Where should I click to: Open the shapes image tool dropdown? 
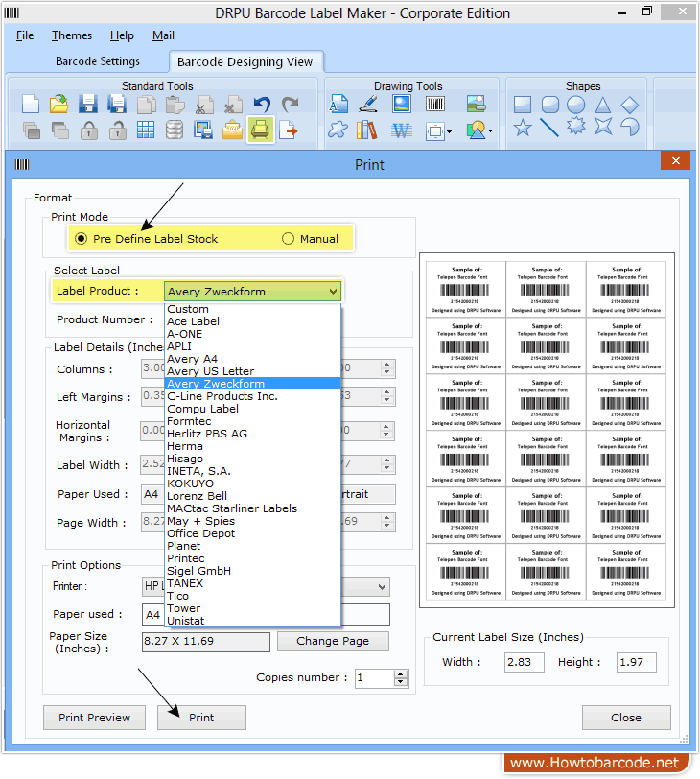coord(491,131)
